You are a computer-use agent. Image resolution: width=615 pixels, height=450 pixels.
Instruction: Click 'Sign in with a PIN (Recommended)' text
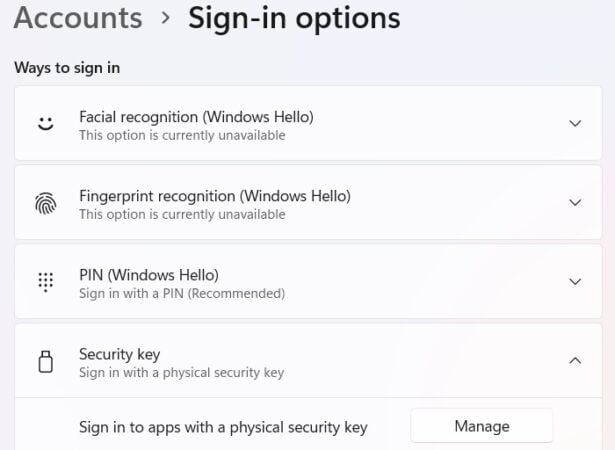[182, 293]
